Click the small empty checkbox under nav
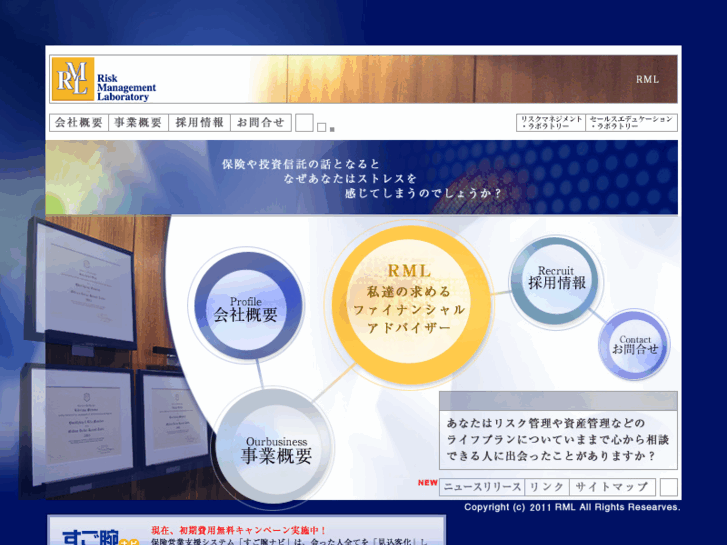The height and width of the screenshot is (545, 727). tap(321, 127)
